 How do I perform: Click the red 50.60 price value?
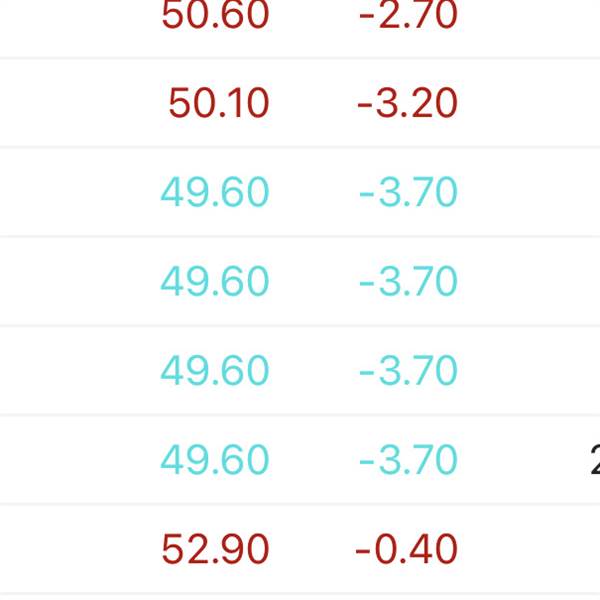[215, 15]
